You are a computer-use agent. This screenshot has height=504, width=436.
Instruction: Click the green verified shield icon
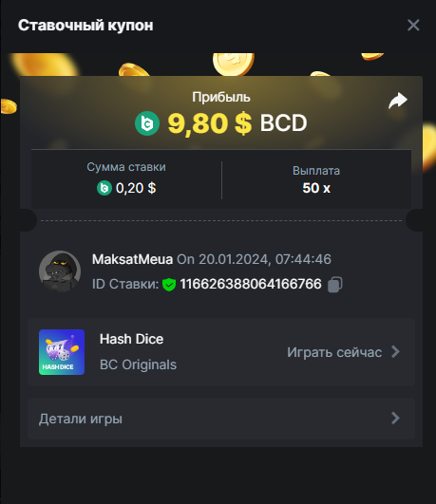click(x=169, y=285)
